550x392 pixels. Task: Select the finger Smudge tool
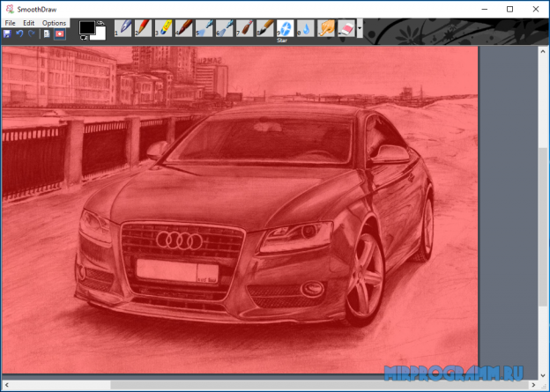click(326, 28)
